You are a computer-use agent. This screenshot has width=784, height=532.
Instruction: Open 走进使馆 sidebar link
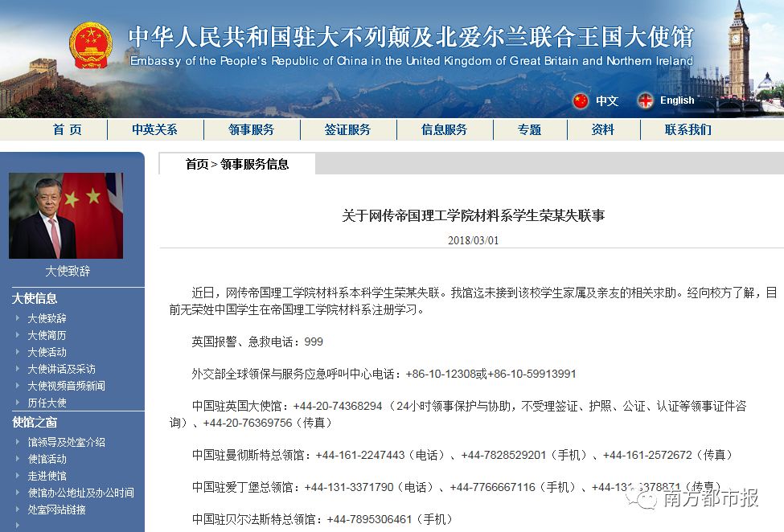coord(47,476)
